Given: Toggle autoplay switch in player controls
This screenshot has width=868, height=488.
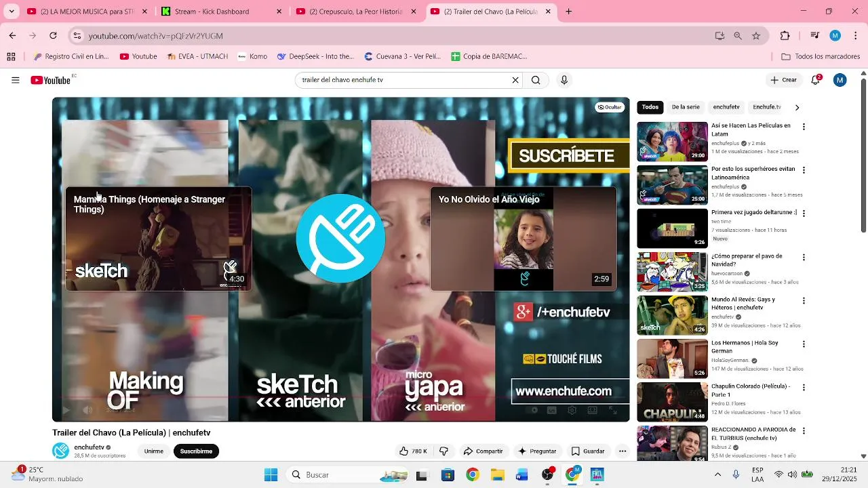Looking at the screenshot, I should [x=532, y=410].
